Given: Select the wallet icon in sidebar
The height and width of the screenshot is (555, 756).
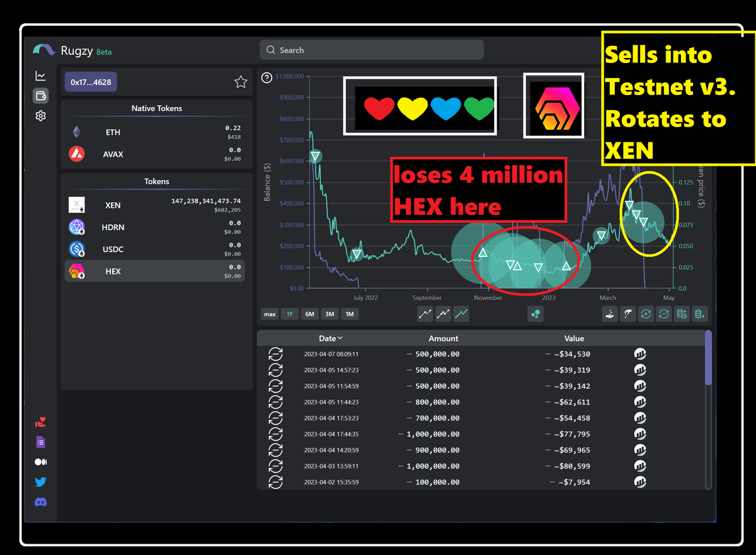Looking at the screenshot, I should coord(40,96).
